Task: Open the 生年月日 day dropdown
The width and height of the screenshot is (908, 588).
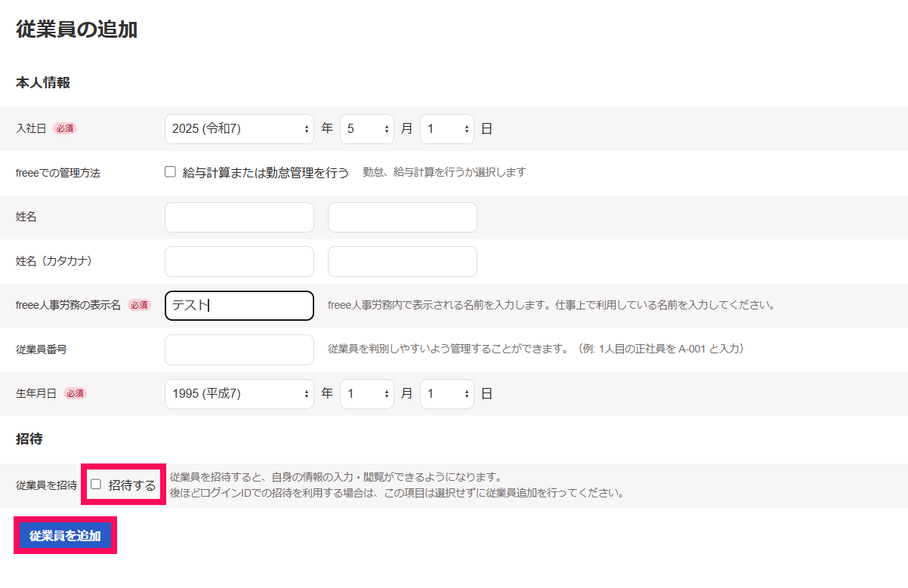Action: [446, 394]
